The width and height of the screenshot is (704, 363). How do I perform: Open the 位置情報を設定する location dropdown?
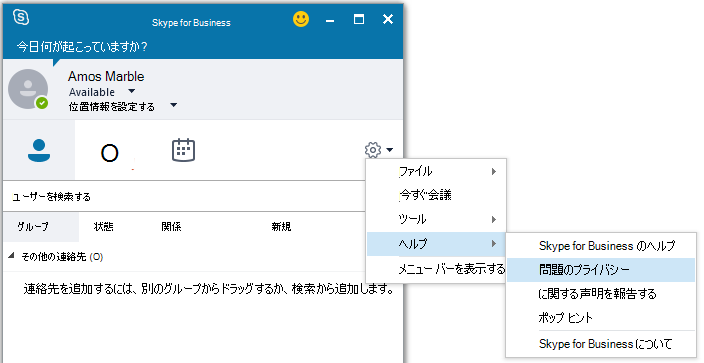174,106
